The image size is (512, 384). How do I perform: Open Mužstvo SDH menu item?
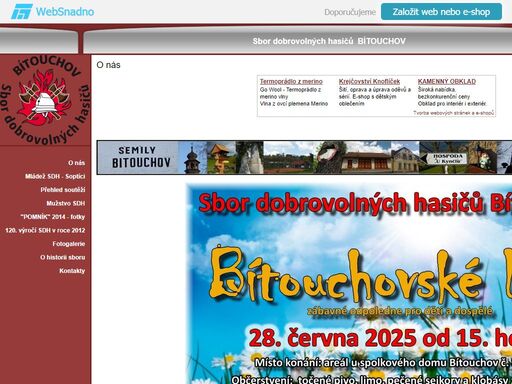point(66,203)
